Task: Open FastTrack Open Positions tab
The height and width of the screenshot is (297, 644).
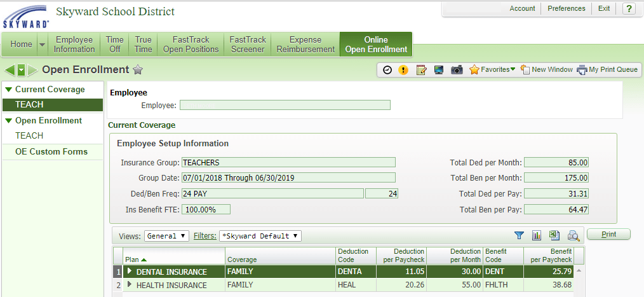Action: tap(191, 45)
